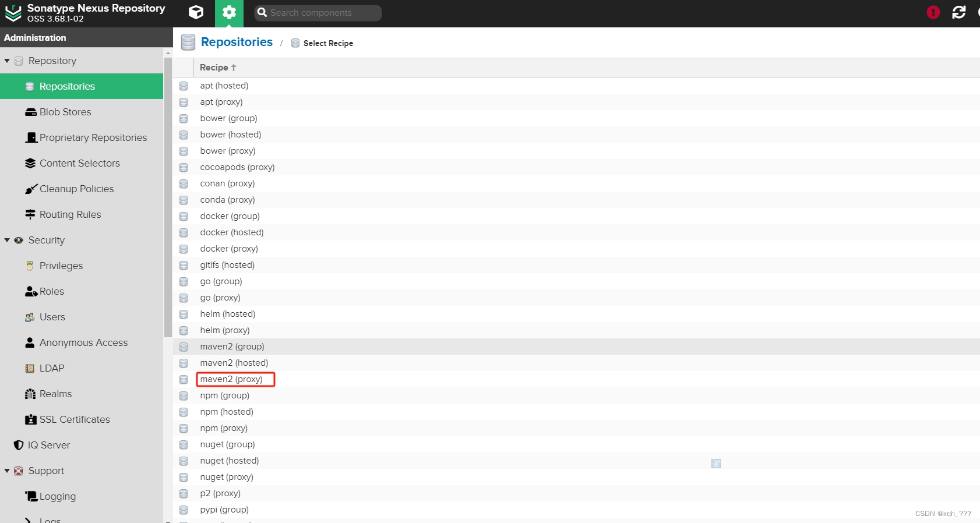Click the Content Selectors layers icon
Viewport: 980px width, 523px height.
point(31,163)
